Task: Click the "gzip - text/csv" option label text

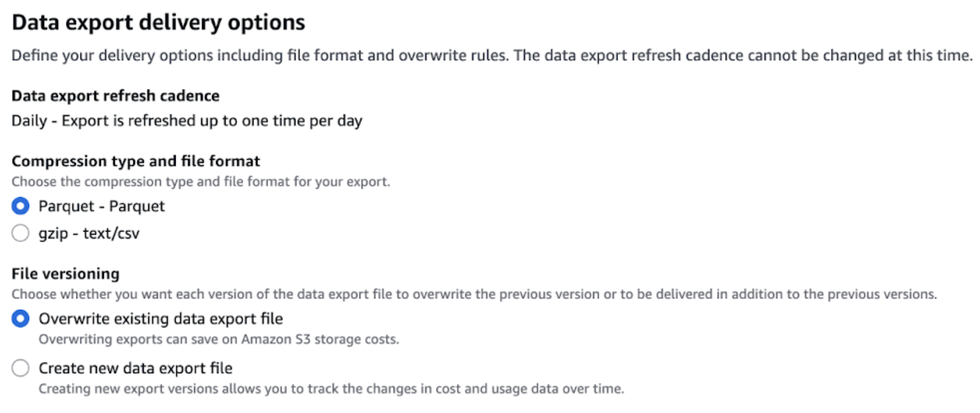Action: coord(89,233)
